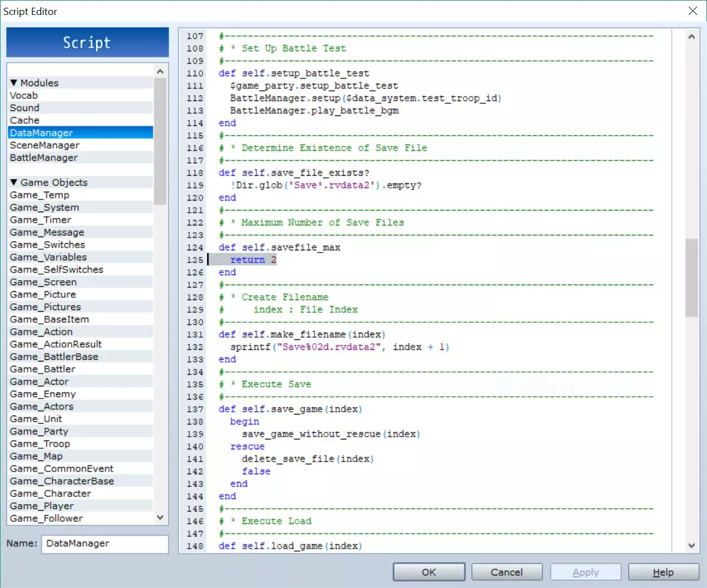Click in the Name input field
Screen dimensions: 707x588
click(x=105, y=544)
